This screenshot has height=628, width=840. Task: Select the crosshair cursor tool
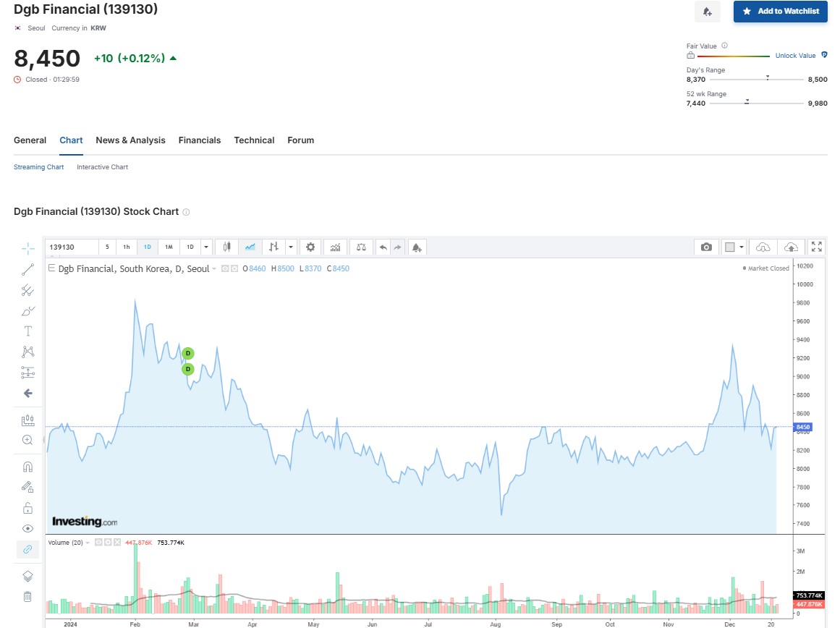28,248
